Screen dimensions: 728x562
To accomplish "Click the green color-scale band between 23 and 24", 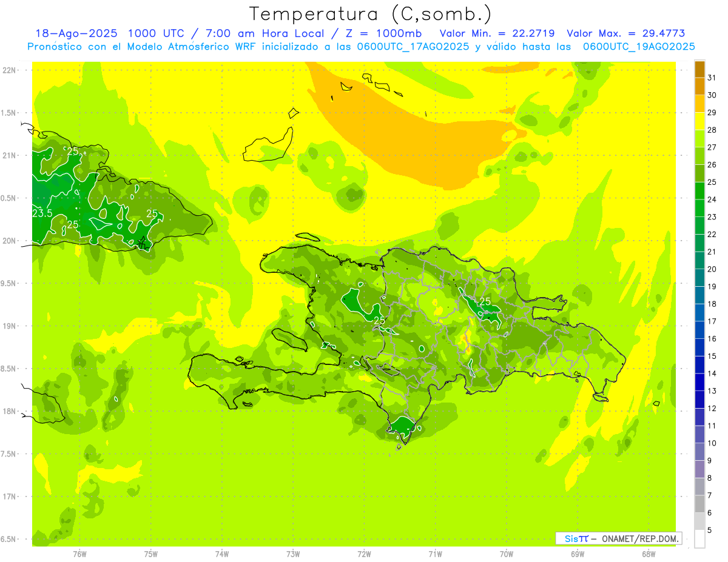I will (x=699, y=209).
